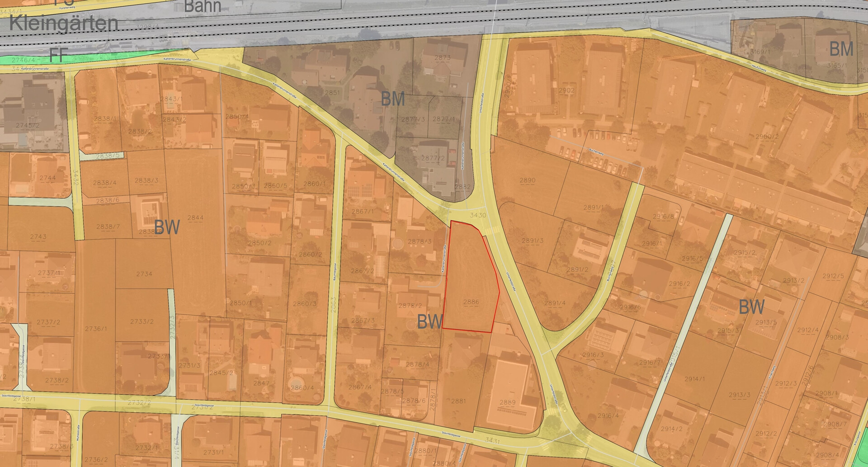Click on parcel 2891/4

coord(554,303)
